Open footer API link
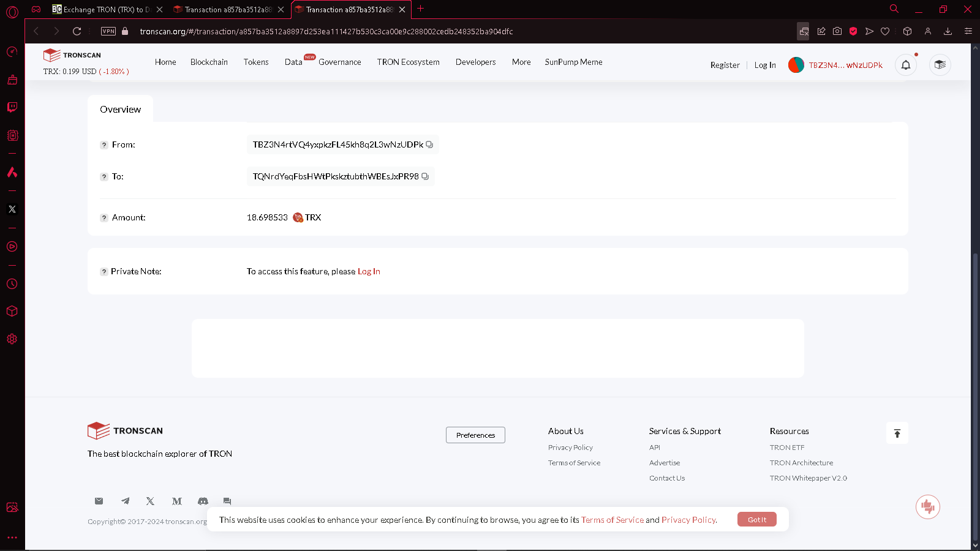The image size is (980, 551). click(655, 448)
